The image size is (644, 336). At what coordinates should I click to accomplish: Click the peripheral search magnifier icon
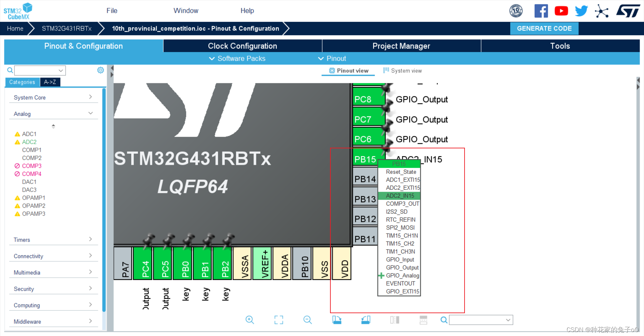tap(10, 70)
